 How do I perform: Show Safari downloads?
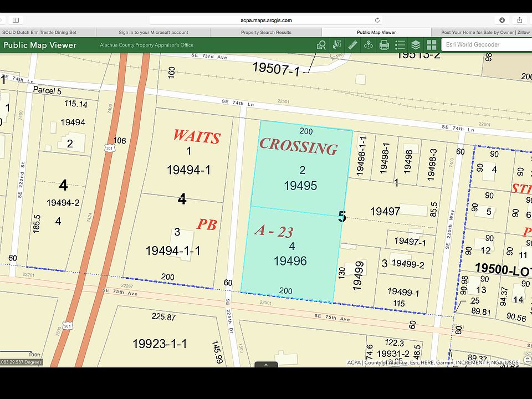point(502,21)
